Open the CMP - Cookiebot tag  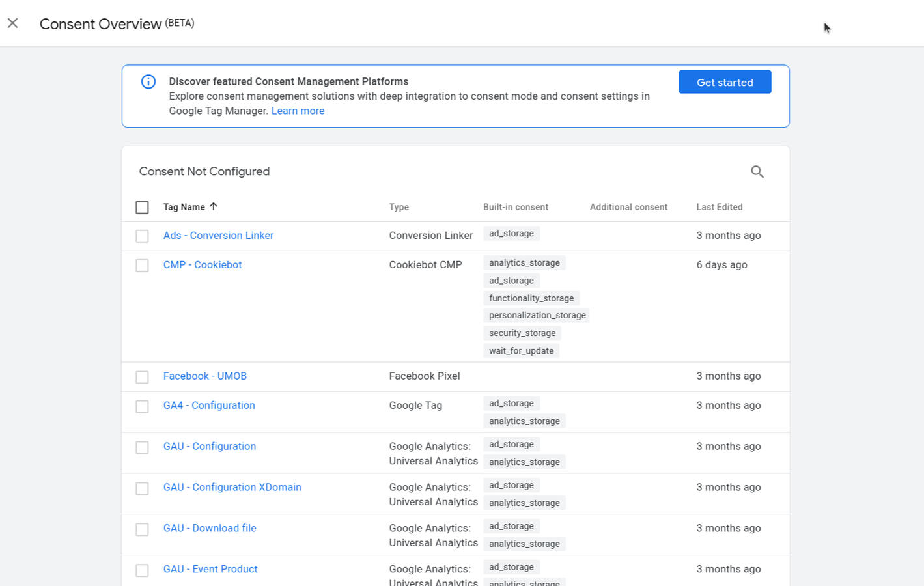(203, 265)
